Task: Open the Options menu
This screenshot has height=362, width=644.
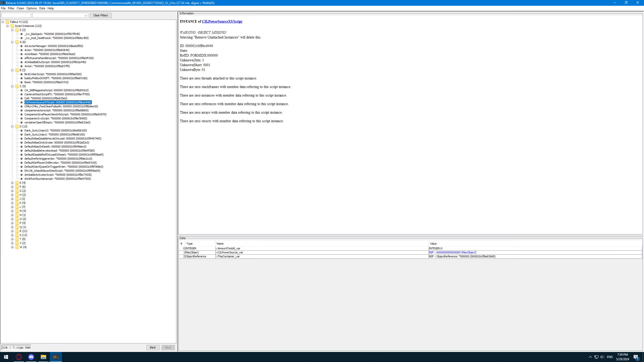Action: pyautogui.click(x=32, y=8)
